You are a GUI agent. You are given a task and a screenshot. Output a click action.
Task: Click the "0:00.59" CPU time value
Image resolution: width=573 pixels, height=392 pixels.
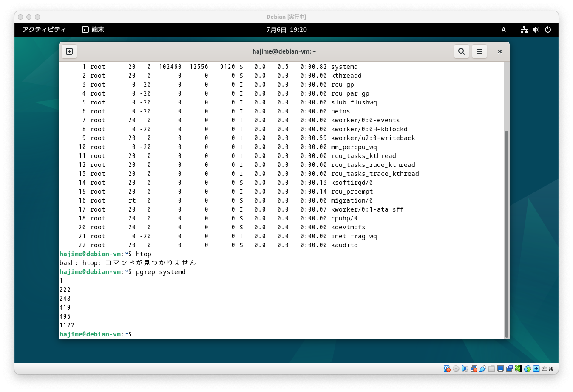tap(314, 138)
